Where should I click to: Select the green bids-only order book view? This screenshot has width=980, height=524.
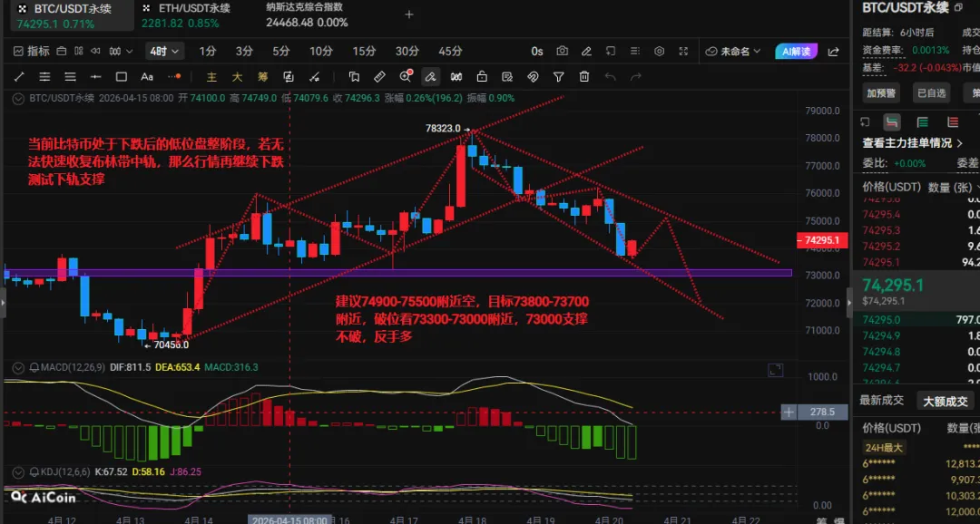pyautogui.click(x=922, y=121)
